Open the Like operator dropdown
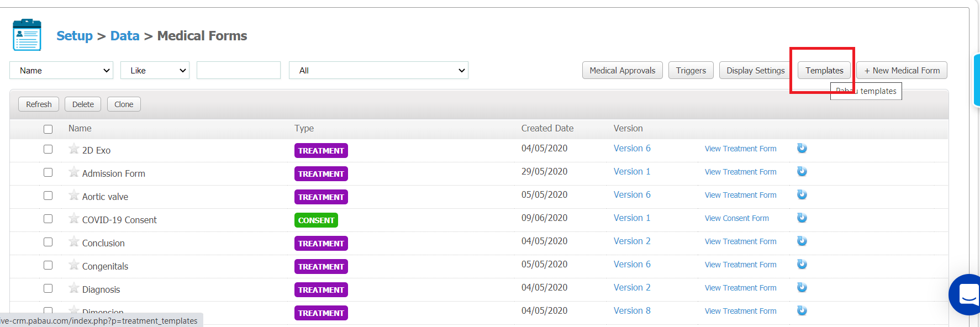The width and height of the screenshot is (980, 327). click(x=155, y=70)
